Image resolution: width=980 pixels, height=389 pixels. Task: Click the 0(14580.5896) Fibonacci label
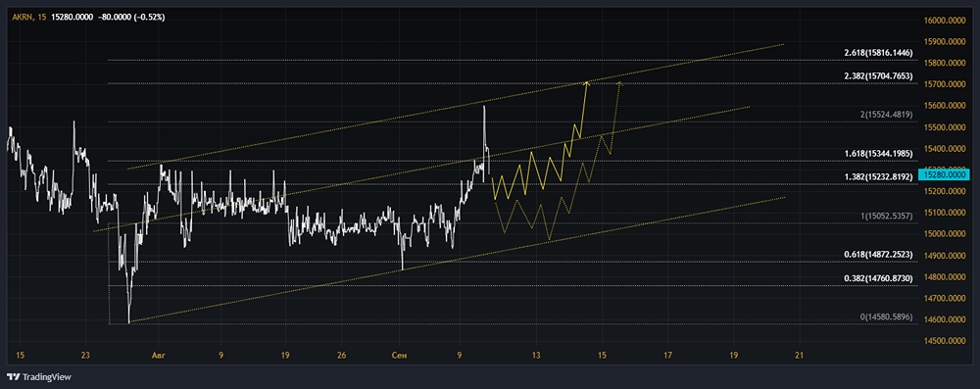887,317
